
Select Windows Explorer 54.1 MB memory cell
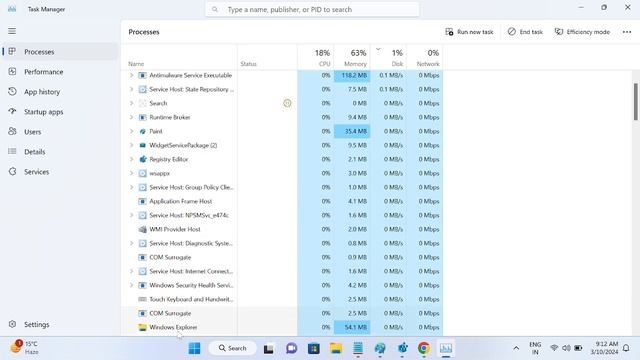pos(352,327)
